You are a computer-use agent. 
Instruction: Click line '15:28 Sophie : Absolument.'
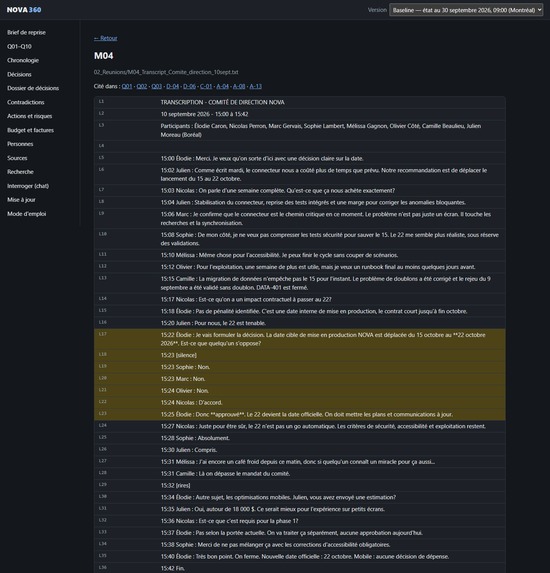click(x=300, y=438)
